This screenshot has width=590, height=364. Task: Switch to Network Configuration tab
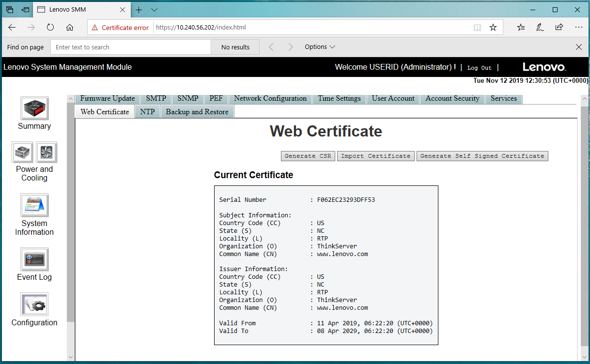click(x=270, y=98)
